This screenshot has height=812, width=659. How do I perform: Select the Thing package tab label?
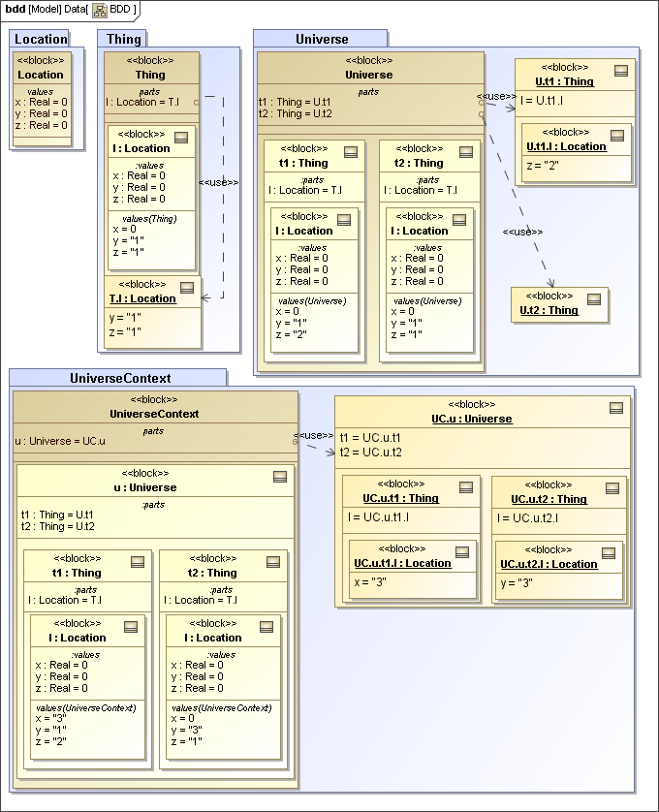coord(124,40)
